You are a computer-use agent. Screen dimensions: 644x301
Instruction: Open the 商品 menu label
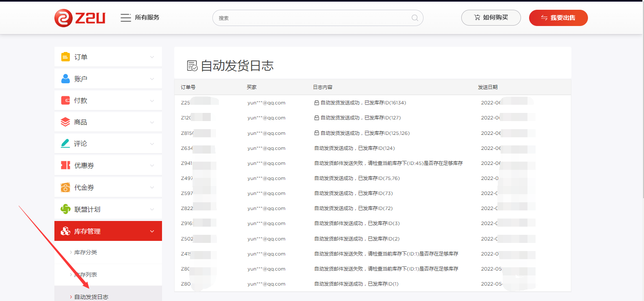(81, 122)
